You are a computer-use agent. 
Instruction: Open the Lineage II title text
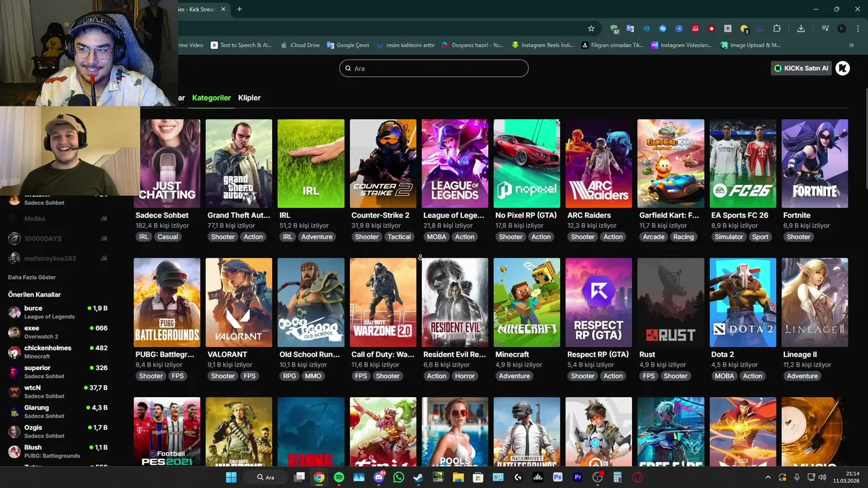click(x=800, y=354)
